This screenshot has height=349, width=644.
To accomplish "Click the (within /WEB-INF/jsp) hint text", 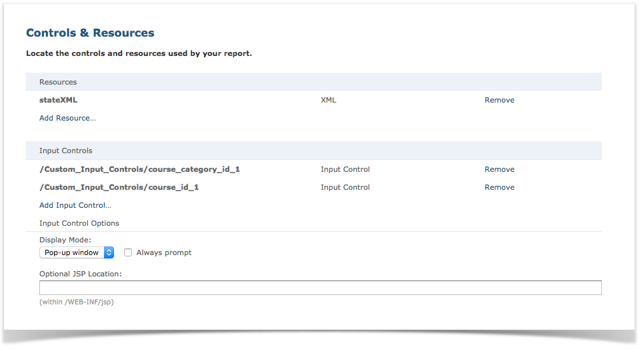I will click(x=77, y=302).
